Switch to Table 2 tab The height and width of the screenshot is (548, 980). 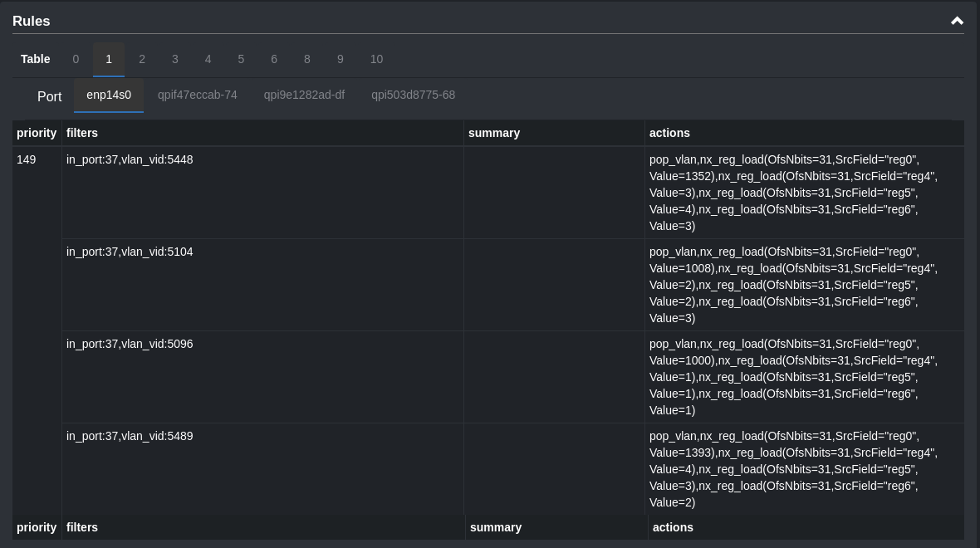coord(142,59)
